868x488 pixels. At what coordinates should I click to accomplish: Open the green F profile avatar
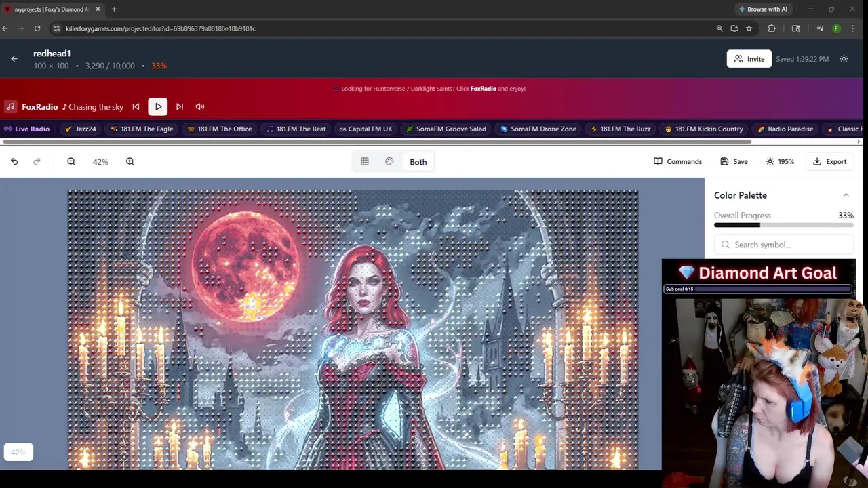pyautogui.click(x=836, y=28)
